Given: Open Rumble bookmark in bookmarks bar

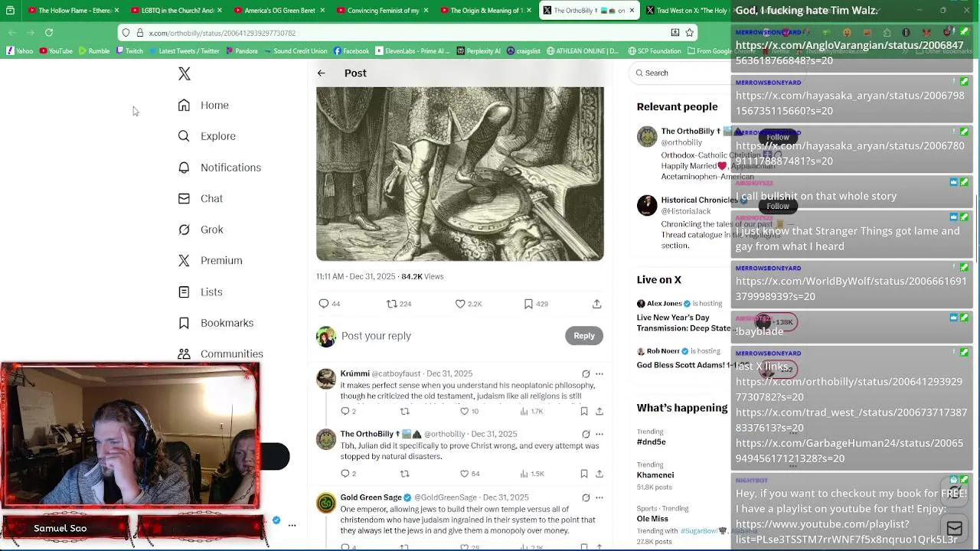Looking at the screenshot, I should point(94,51).
